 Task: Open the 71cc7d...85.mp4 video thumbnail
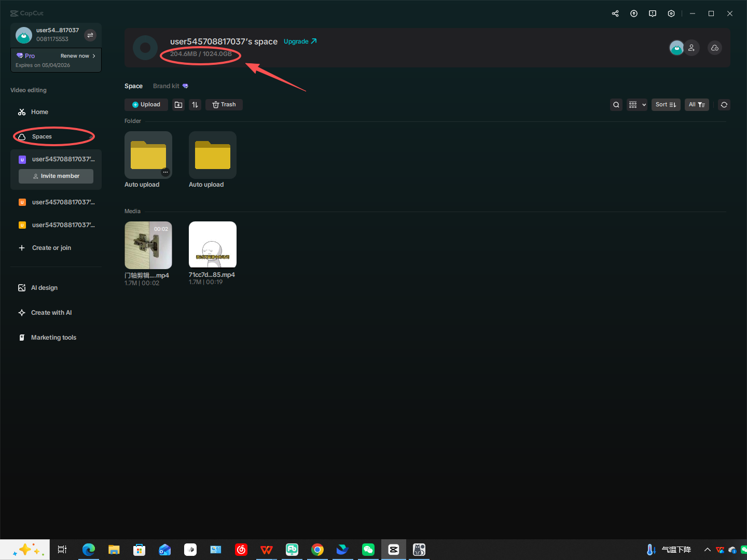pyautogui.click(x=213, y=245)
